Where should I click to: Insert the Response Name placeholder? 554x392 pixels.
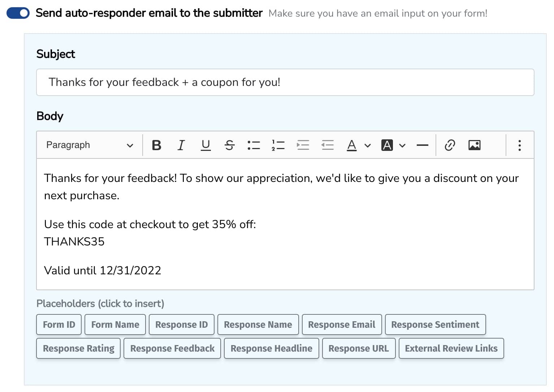[258, 325]
